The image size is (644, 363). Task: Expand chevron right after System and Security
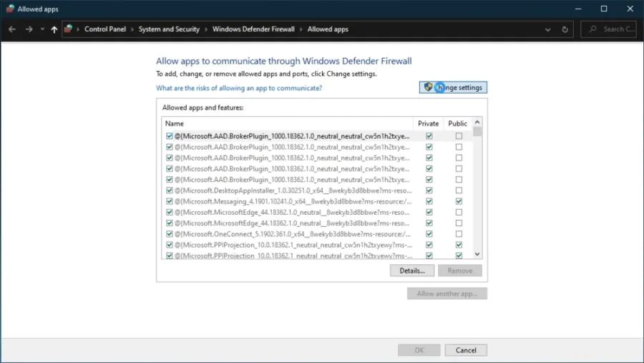206,29
